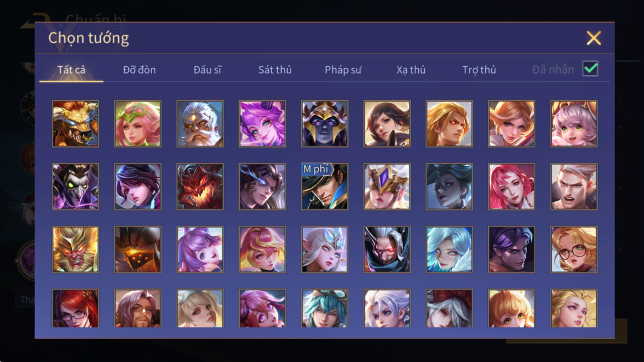Pick the dark armored knight with glowing visor

pyautogui.click(x=138, y=250)
